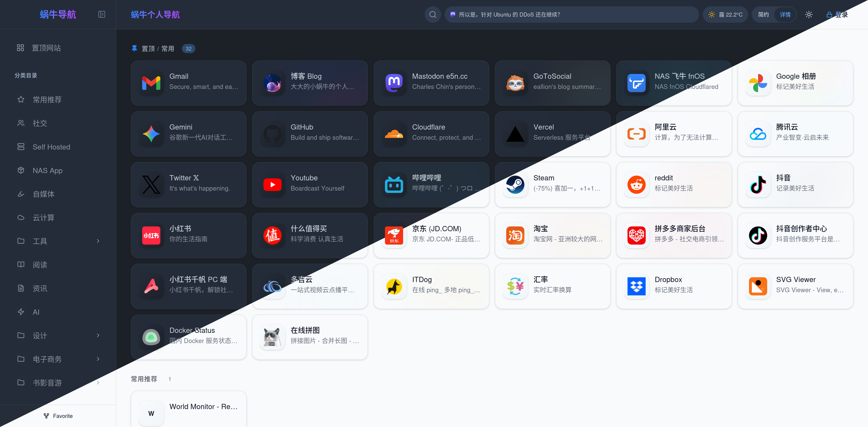Image resolution: width=868 pixels, height=427 pixels.
Task: Open the Docker Status card
Action: (189, 337)
